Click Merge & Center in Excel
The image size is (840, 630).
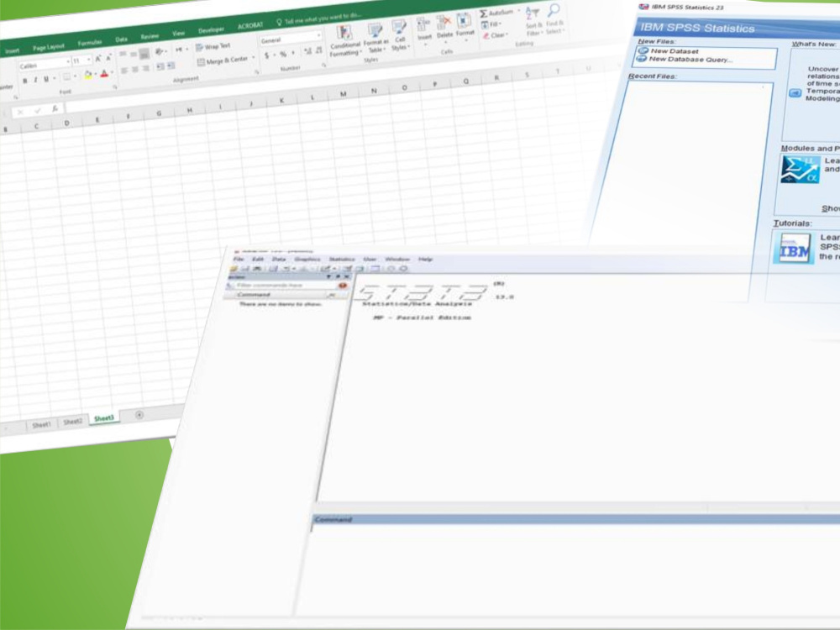(223, 60)
